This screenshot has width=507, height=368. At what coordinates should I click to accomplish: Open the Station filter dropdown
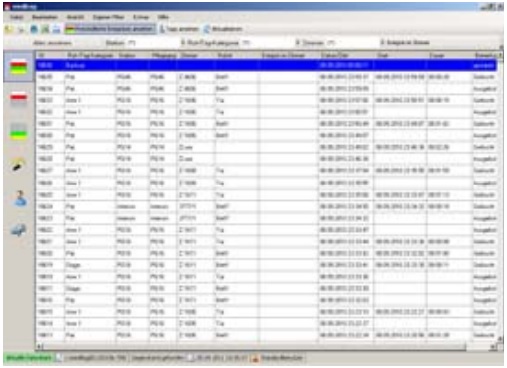click(121, 43)
